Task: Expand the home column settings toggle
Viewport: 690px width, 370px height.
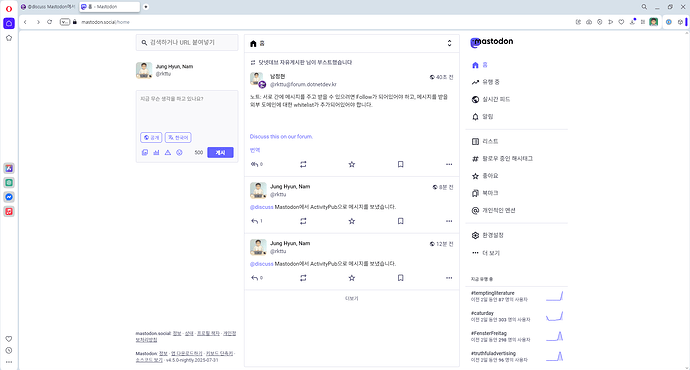Action: 449,43
